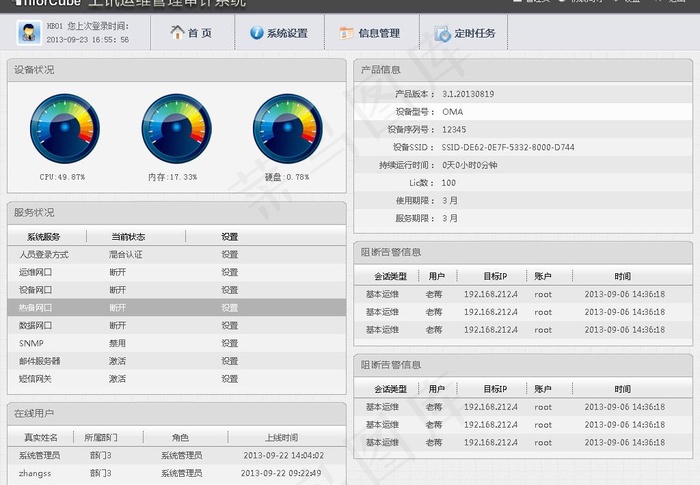
Task: Open 设置 for highlighted 热备网口 row
Action: click(x=229, y=308)
